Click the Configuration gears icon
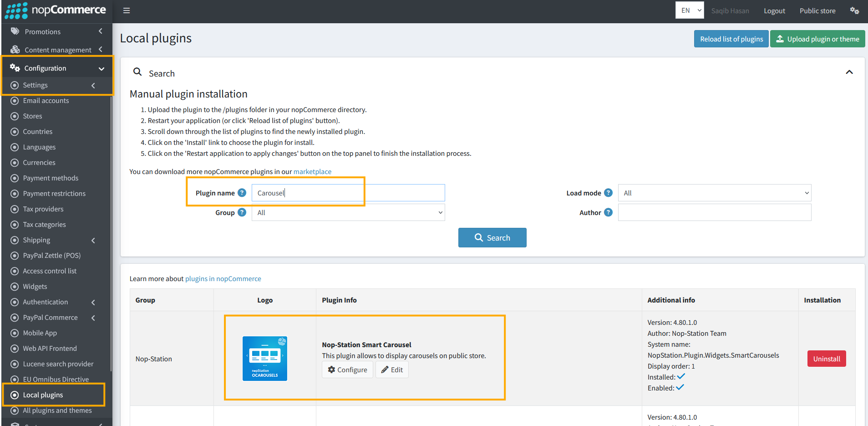This screenshot has height=426, width=868. coord(15,68)
